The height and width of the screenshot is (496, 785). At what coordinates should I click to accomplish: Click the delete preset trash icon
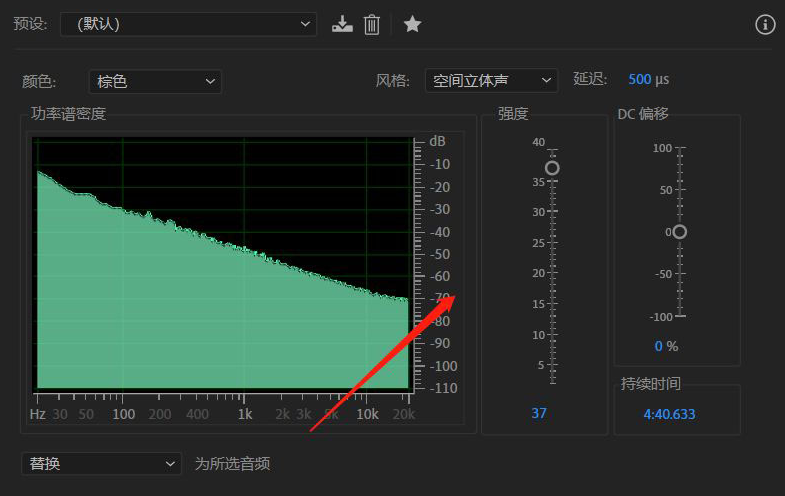pos(372,24)
